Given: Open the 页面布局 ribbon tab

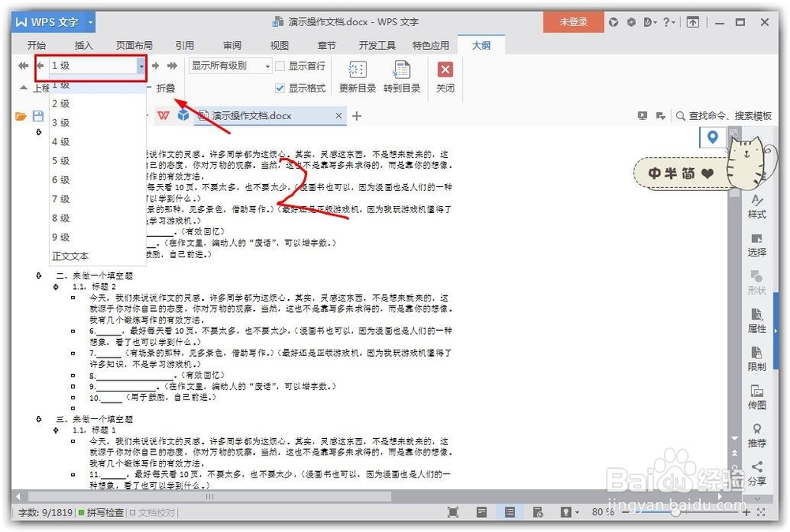Looking at the screenshot, I should point(134,45).
